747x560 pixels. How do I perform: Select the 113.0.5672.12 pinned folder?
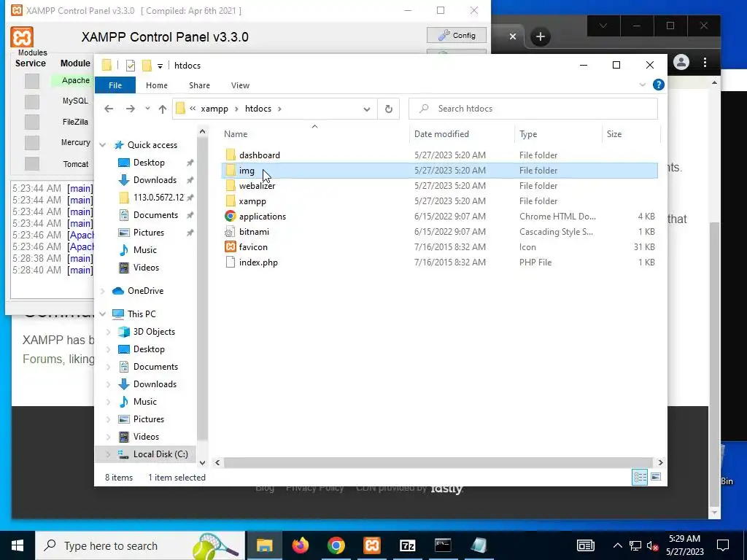(158, 198)
